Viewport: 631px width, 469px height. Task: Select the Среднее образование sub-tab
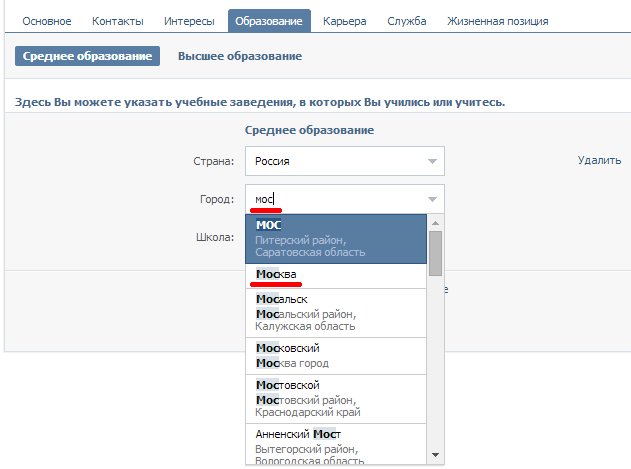87,56
